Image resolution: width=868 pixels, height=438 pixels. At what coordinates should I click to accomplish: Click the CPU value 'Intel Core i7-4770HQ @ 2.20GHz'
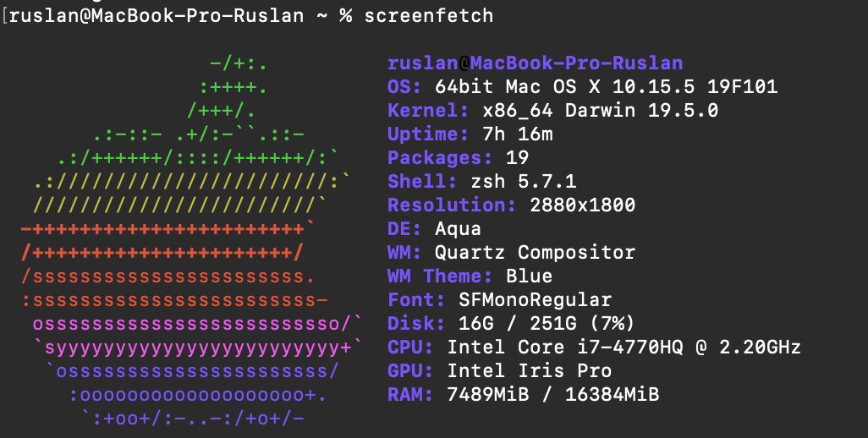624,348
